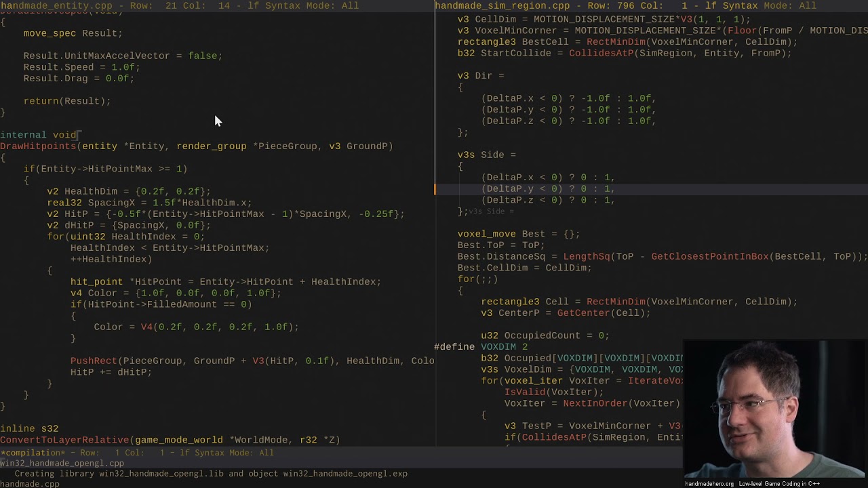The height and width of the screenshot is (488, 868).
Task: Click 'v2 dHitP' line
Action: click(x=129, y=225)
